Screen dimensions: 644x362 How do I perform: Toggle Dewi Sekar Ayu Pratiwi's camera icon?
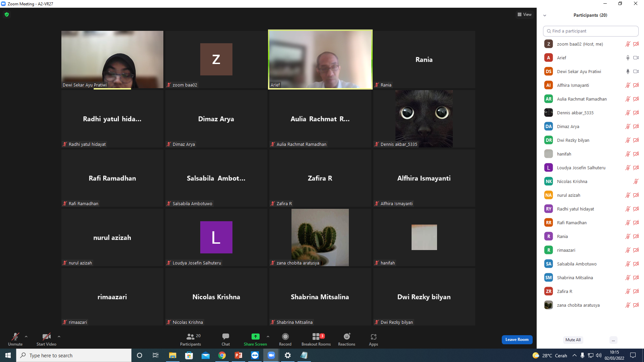[636, 71]
